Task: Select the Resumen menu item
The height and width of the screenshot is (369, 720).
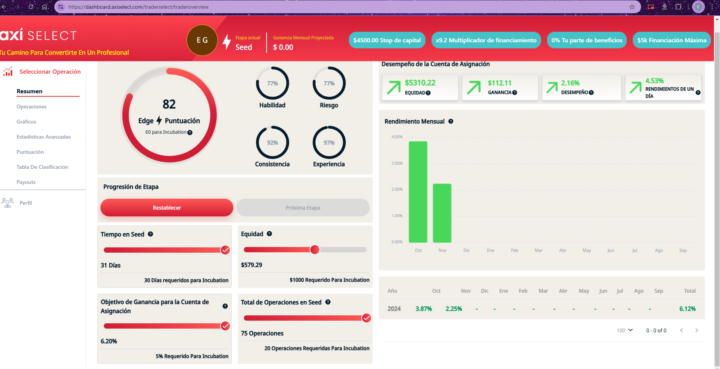Action: pos(29,91)
